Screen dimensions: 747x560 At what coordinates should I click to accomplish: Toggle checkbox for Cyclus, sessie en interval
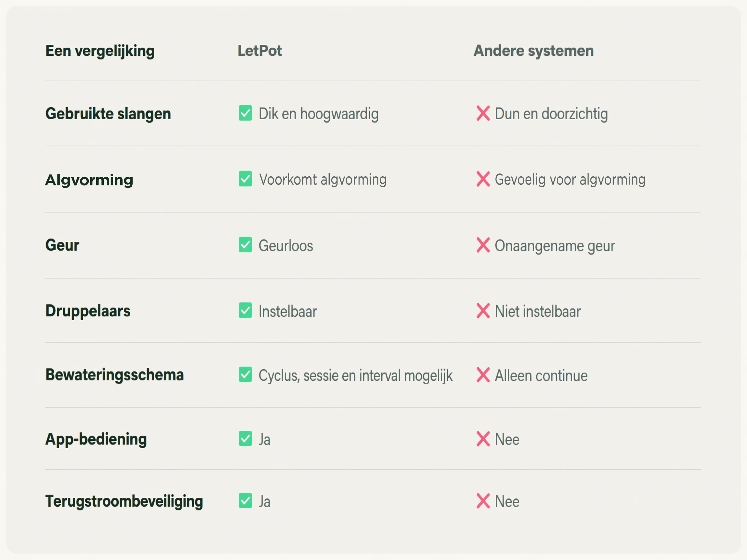coord(245,374)
